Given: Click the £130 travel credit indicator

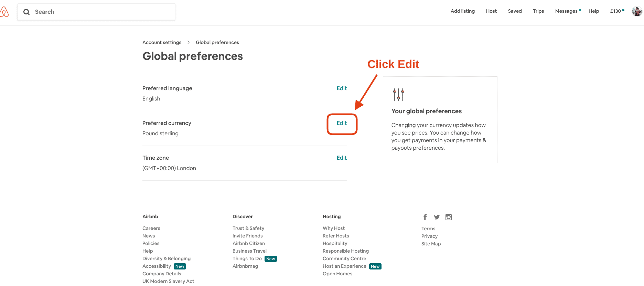Looking at the screenshot, I should point(616,11).
